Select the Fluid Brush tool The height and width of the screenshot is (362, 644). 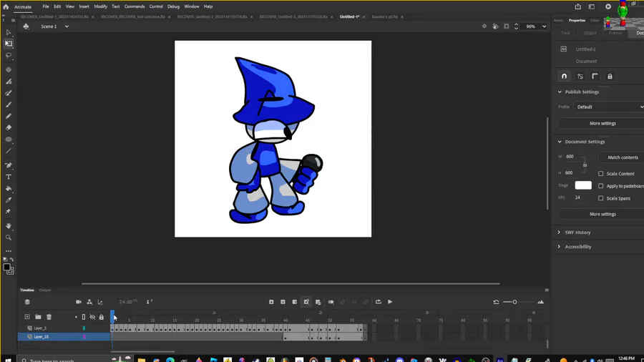point(8,82)
